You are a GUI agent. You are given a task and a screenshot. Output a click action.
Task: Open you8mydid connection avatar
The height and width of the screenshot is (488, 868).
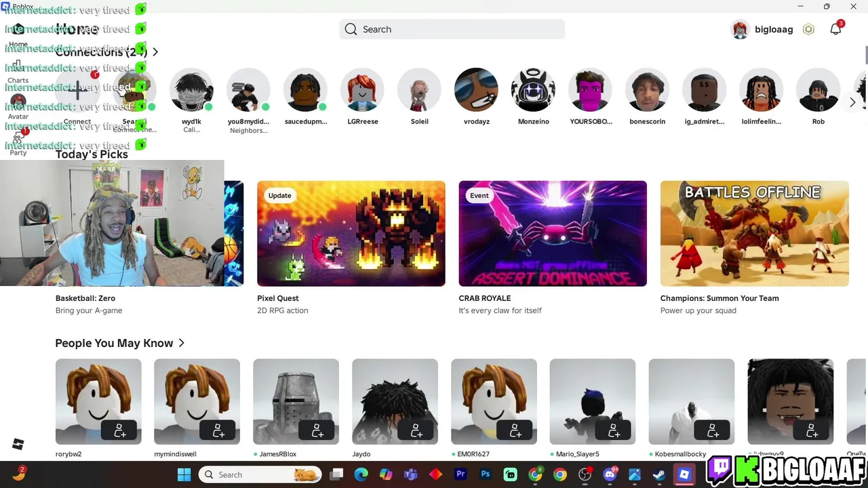tap(249, 89)
